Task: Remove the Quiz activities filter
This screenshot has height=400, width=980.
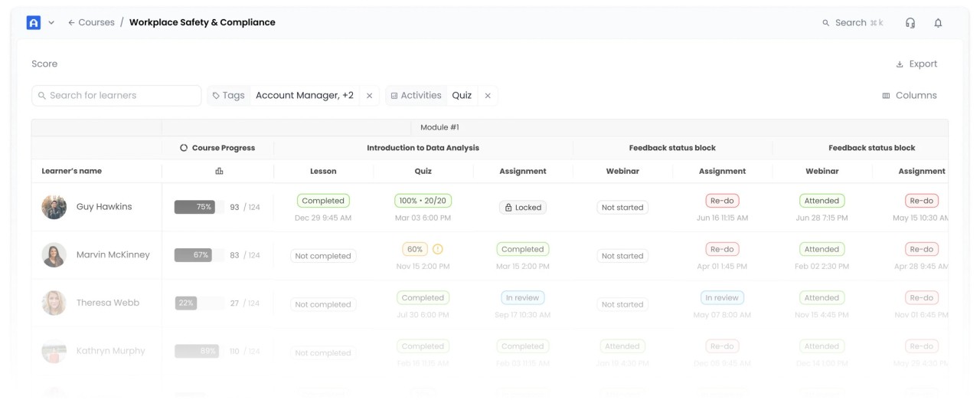Action: (x=488, y=96)
